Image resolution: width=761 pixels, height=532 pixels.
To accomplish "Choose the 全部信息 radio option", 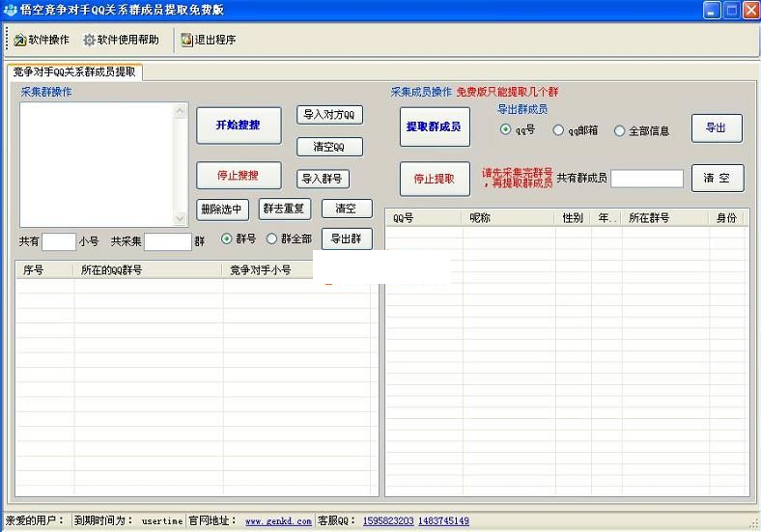I will click(x=620, y=131).
